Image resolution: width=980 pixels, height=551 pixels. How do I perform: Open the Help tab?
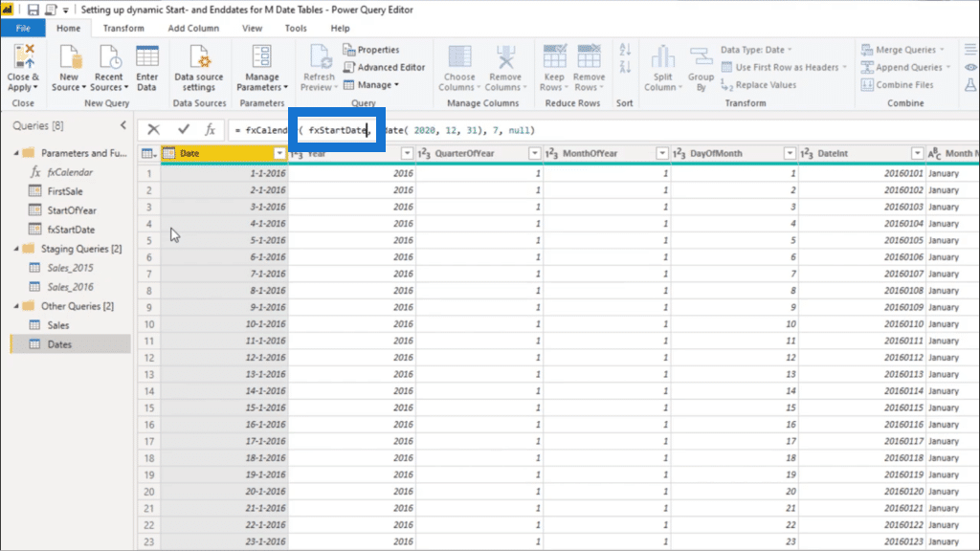340,28
